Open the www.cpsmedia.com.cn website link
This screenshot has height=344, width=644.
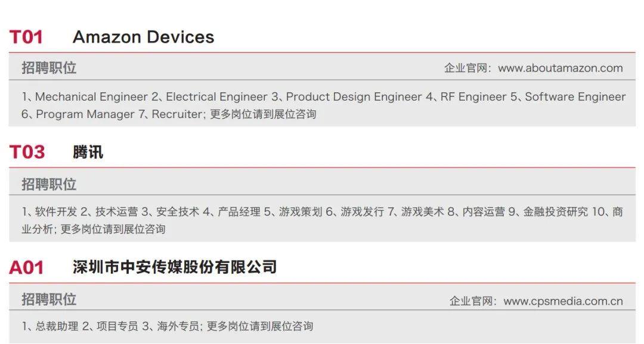click(563, 301)
